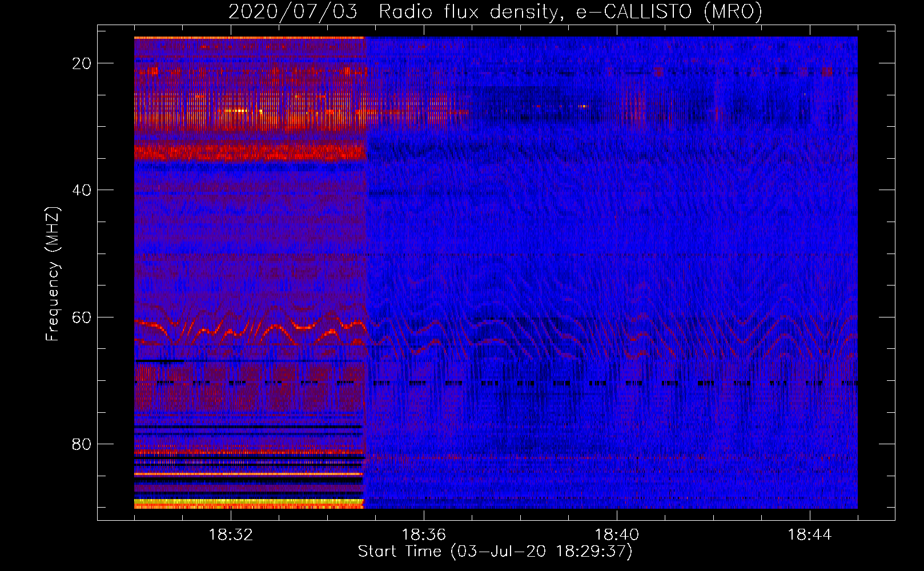
Task: Click the "18:40" time tick label
Action: 617,535
